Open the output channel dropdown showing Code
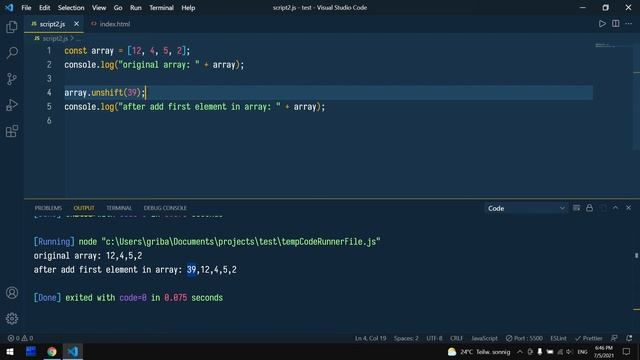Image resolution: width=640 pixels, height=360 pixels. point(526,208)
